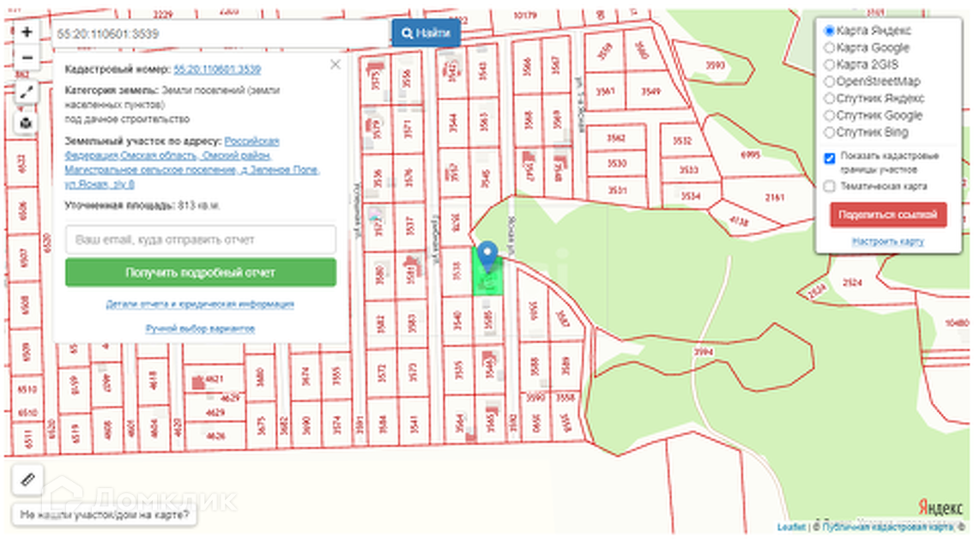Click parcel 2161 on the map
980x549 pixels.
[x=775, y=197]
